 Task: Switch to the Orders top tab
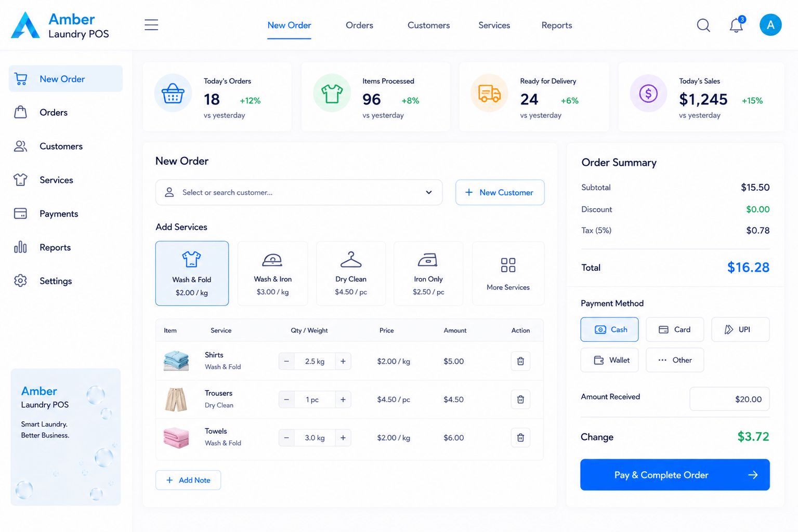tap(359, 25)
